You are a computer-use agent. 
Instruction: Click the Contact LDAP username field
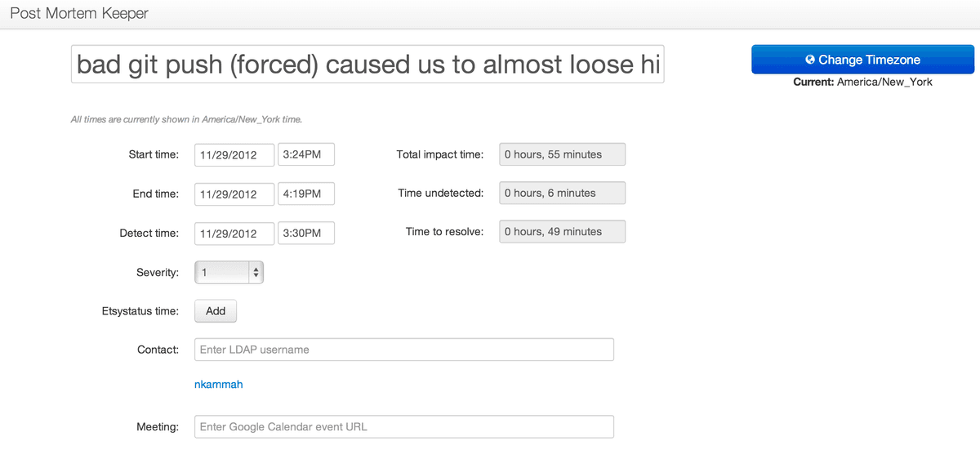coord(404,350)
